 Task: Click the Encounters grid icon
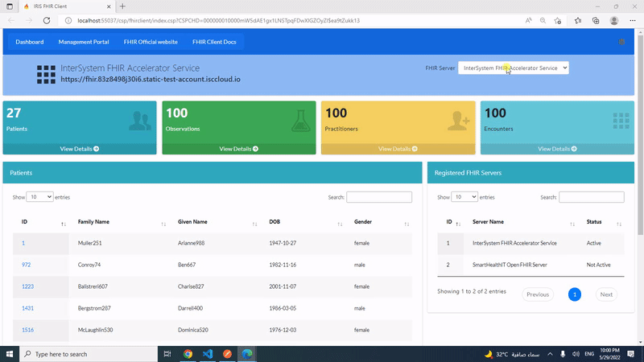tap(620, 121)
